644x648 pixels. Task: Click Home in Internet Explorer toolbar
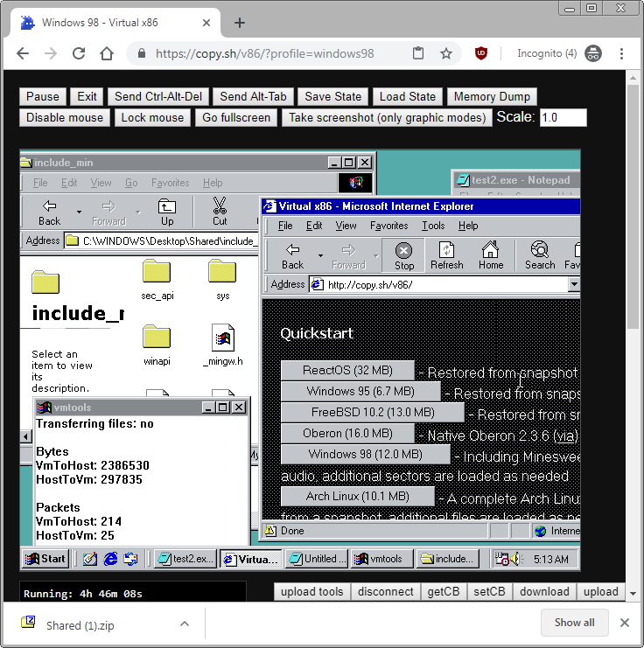click(491, 256)
